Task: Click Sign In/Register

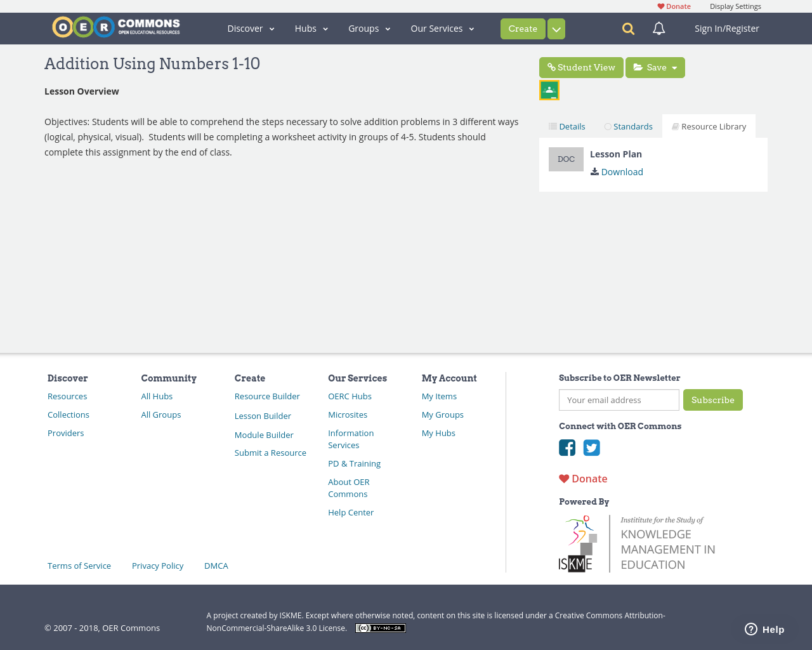Action: point(727,29)
